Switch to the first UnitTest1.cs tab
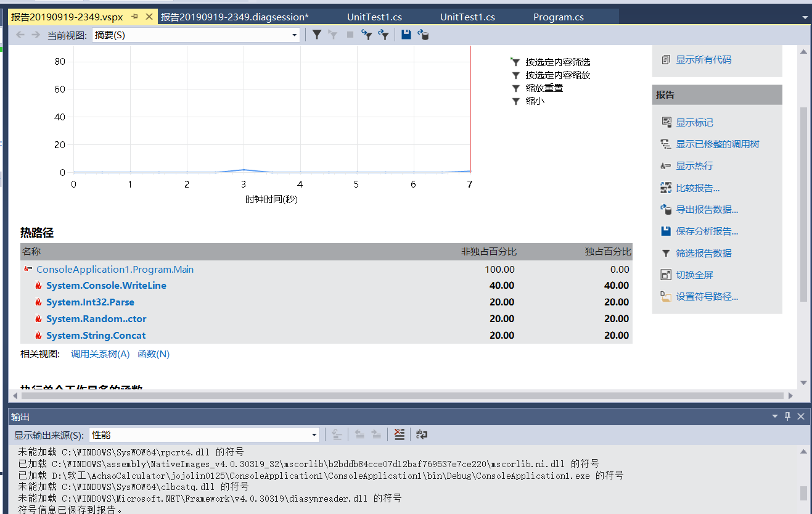 (374, 17)
